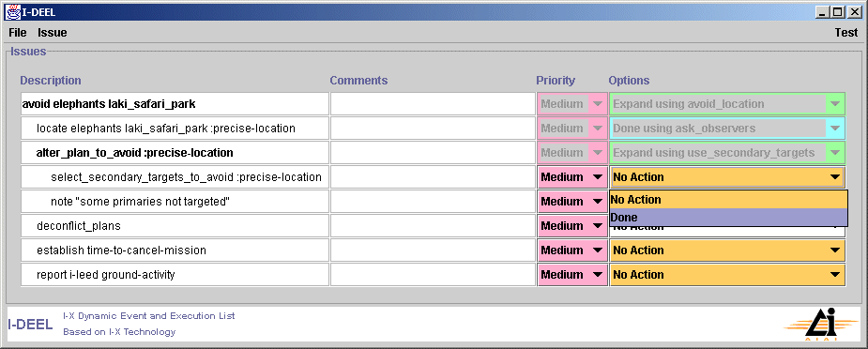
Task: Select Done in the open options list
Action: tap(728, 218)
